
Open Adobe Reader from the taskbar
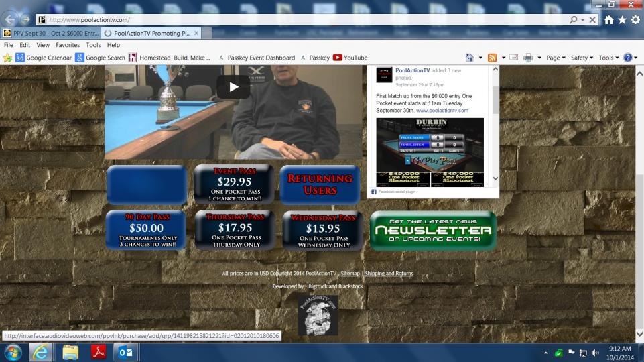99,352
